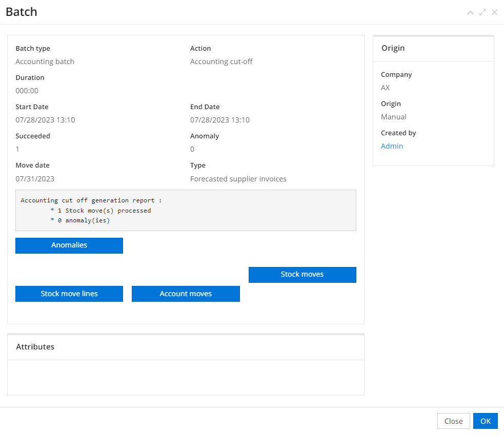Screen dimensions: 504x435
Task: Show Account moves
Action: point(186,294)
